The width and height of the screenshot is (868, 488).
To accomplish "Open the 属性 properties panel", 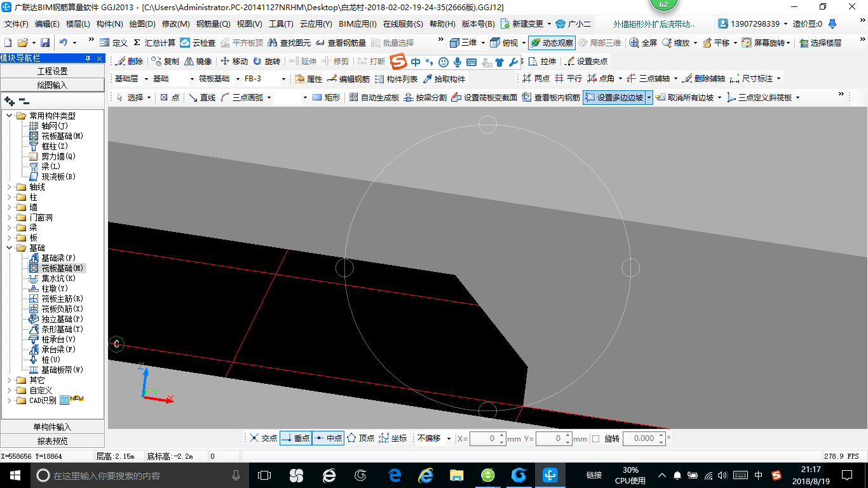I will tap(309, 79).
